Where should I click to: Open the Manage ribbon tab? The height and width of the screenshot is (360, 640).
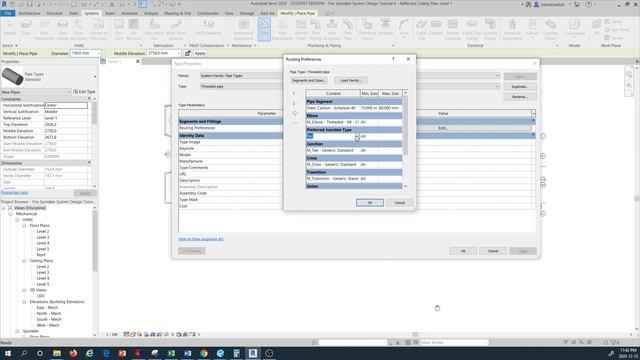click(247, 13)
